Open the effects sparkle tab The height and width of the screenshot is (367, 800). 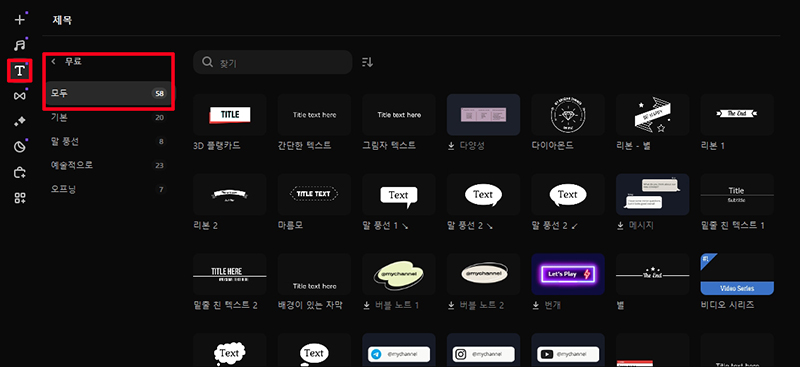19,121
